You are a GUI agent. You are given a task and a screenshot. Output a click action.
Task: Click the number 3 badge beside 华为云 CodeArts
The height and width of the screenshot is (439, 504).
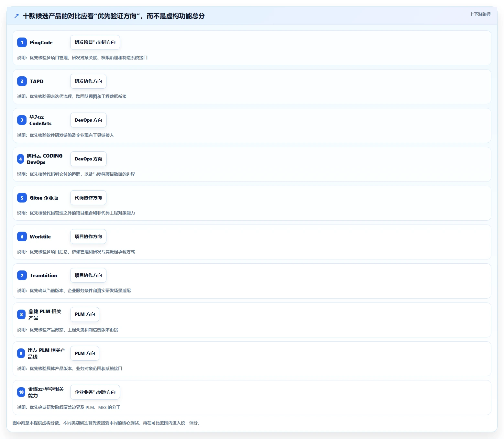tap(22, 120)
